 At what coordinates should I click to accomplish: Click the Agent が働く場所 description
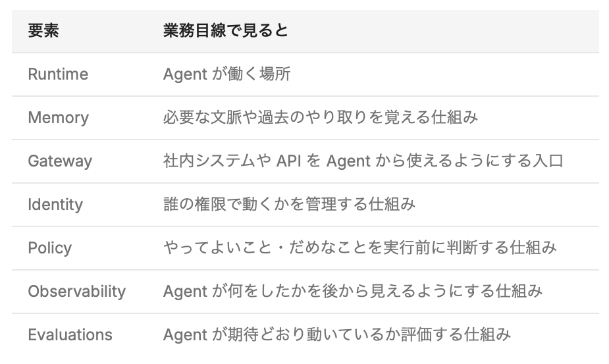(227, 74)
